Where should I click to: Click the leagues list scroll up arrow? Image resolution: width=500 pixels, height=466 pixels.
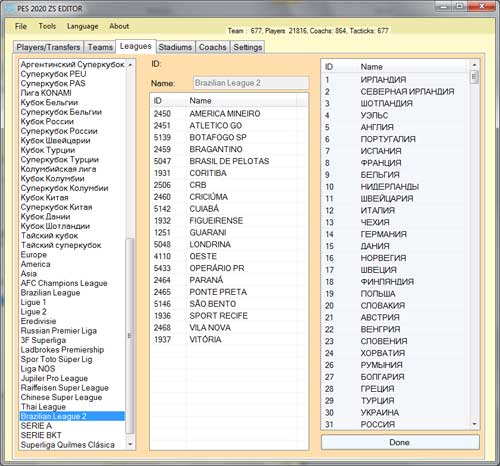pos(130,64)
